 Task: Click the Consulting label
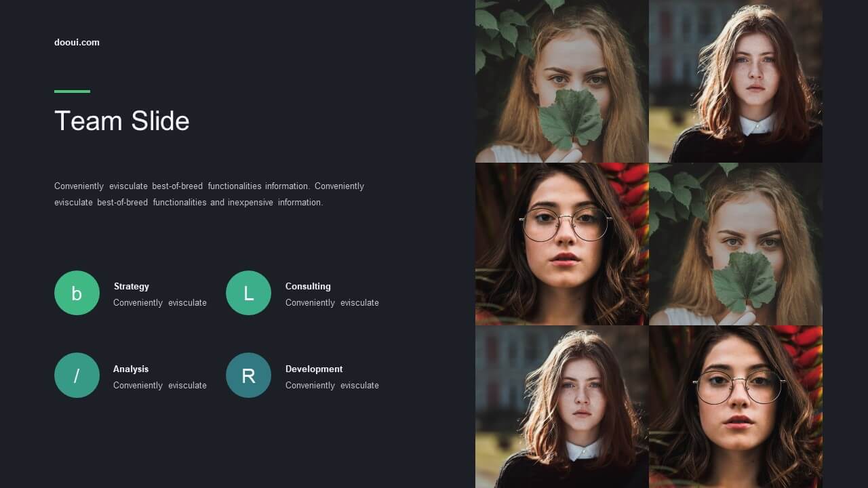(308, 286)
